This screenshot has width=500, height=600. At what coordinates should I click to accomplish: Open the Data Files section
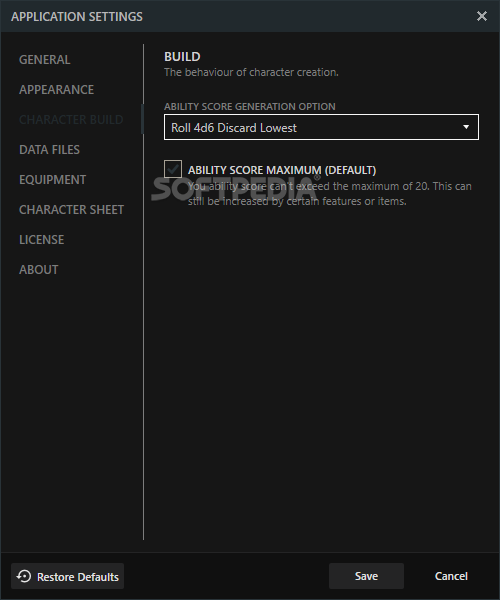point(49,150)
